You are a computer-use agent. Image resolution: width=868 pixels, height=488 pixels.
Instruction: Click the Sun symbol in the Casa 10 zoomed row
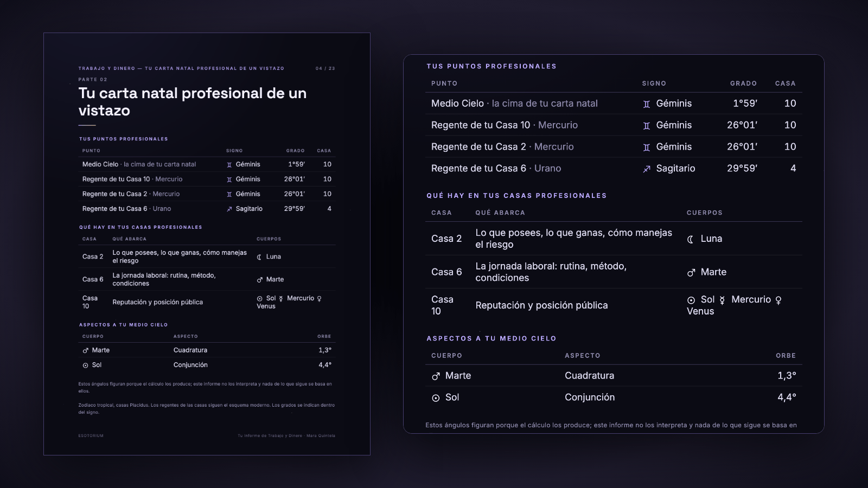point(691,300)
